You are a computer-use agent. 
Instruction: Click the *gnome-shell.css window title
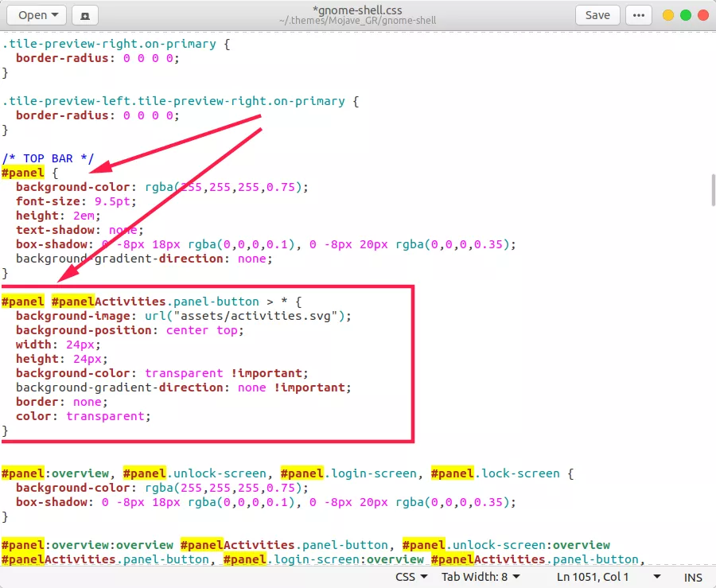(357, 10)
